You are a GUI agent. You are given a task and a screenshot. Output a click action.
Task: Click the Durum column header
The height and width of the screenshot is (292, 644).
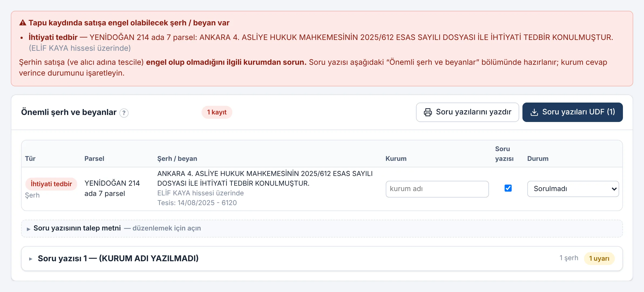[x=538, y=159]
